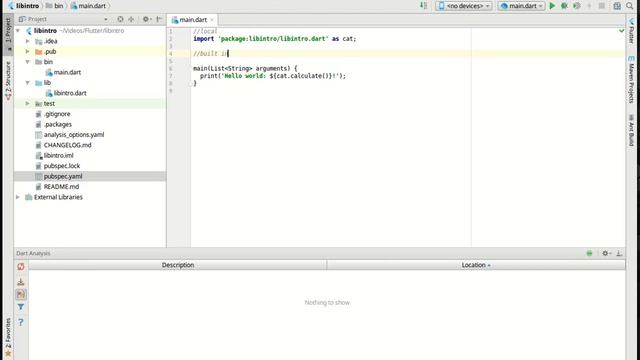Click the VCS update arrows icon
This screenshot has width=640, height=360.
(x=424, y=6)
